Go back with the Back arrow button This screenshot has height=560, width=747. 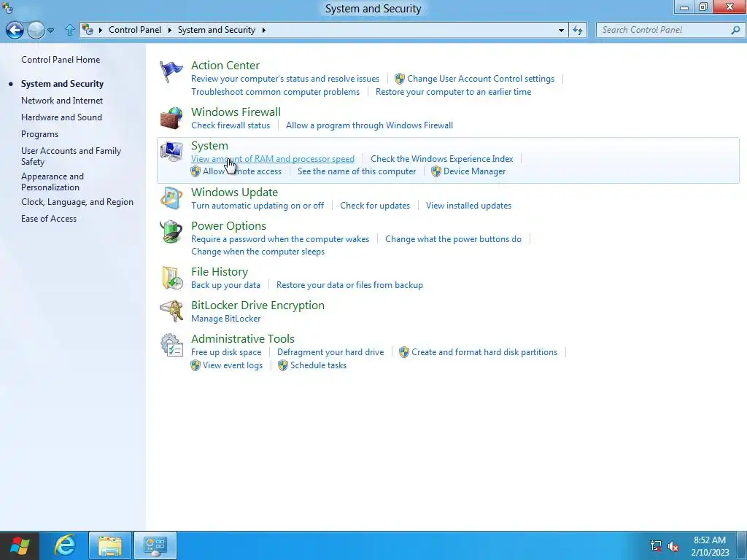click(x=15, y=30)
